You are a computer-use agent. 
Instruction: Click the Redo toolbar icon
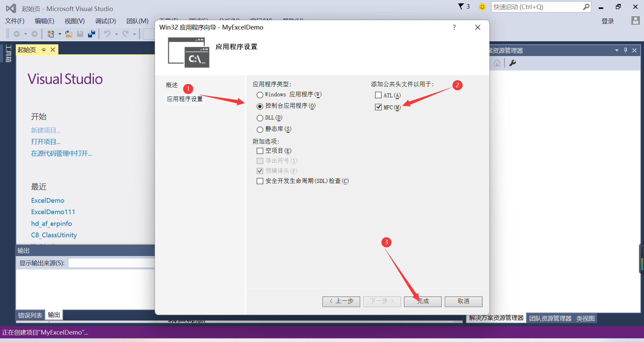(x=125, y=34)
